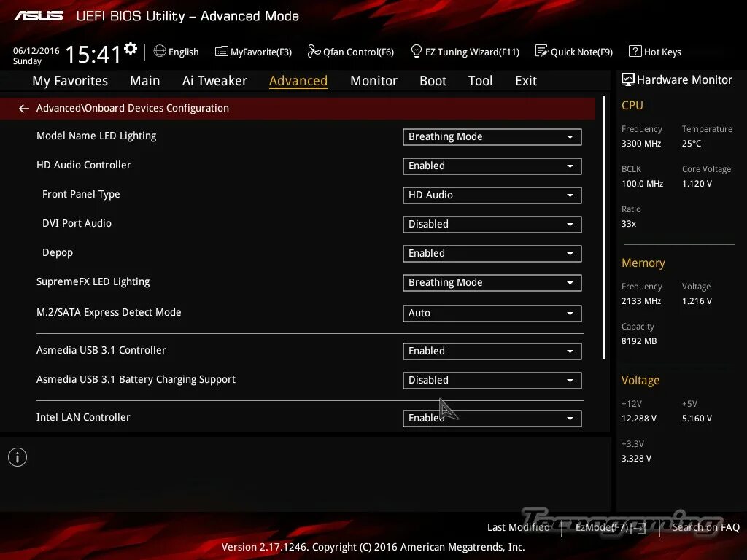Click Search on FAQ

[705, 527]
